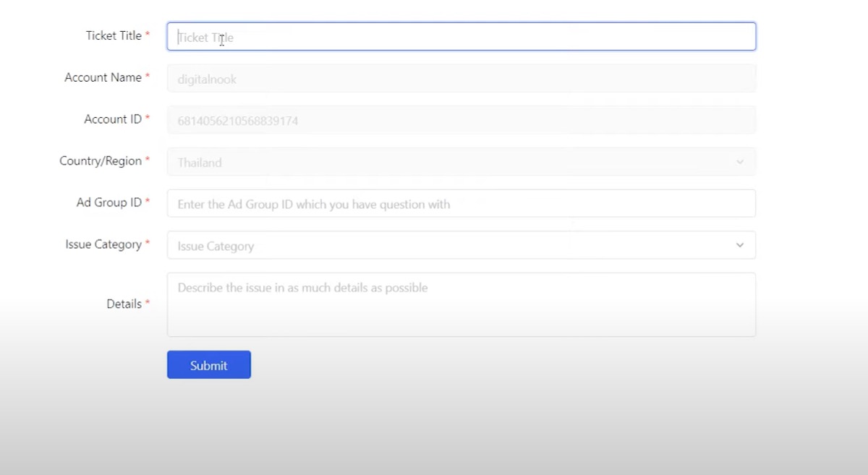Viewport: 868px width, 475px height.
Task: Select the Account Name field showing digitalnook
Action: click(461, 79)
